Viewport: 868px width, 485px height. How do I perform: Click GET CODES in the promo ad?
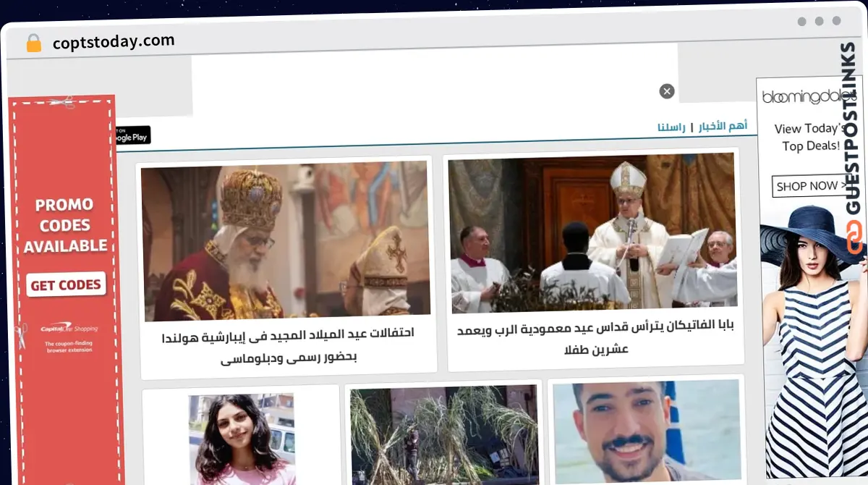(x=66, y=284)
